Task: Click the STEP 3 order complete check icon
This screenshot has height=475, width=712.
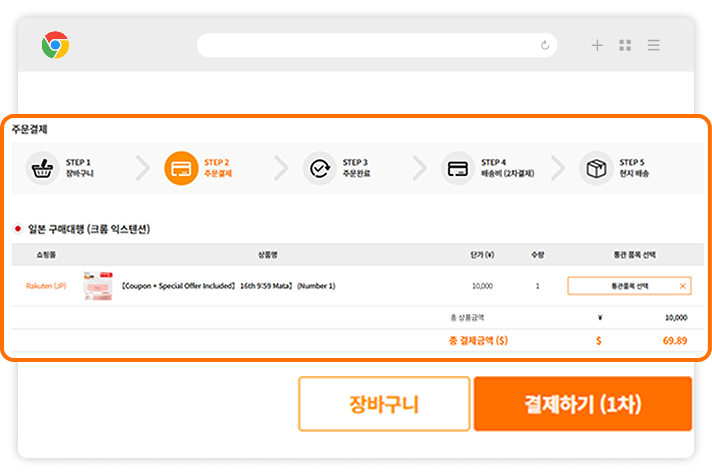Action: tap(320, 167)
